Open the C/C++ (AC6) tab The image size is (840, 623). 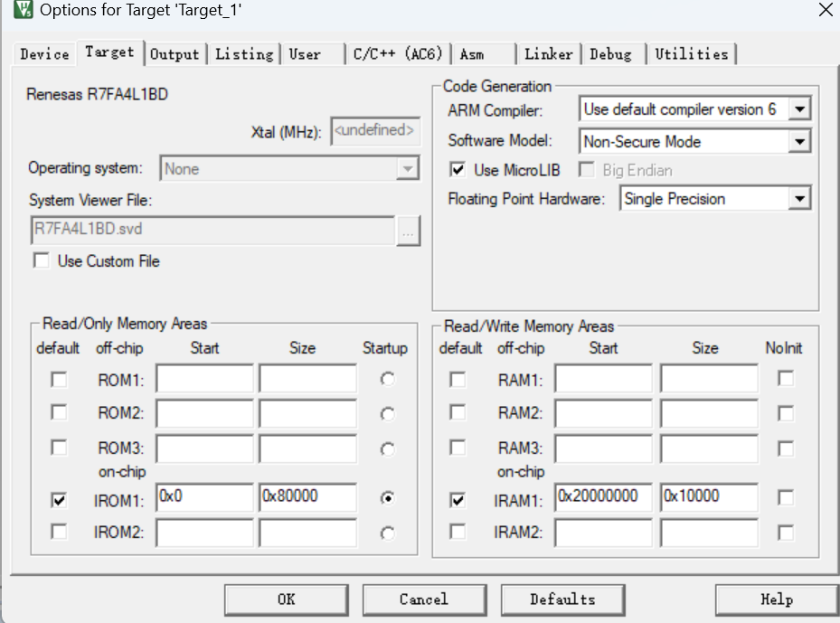pos(398,54)
